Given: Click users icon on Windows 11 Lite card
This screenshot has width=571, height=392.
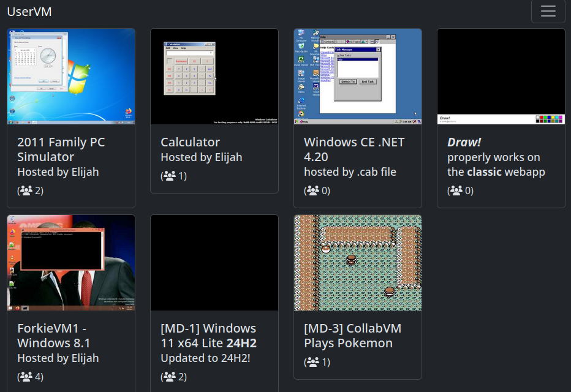Looking at the screenshot, I should (x=170, y=377).
